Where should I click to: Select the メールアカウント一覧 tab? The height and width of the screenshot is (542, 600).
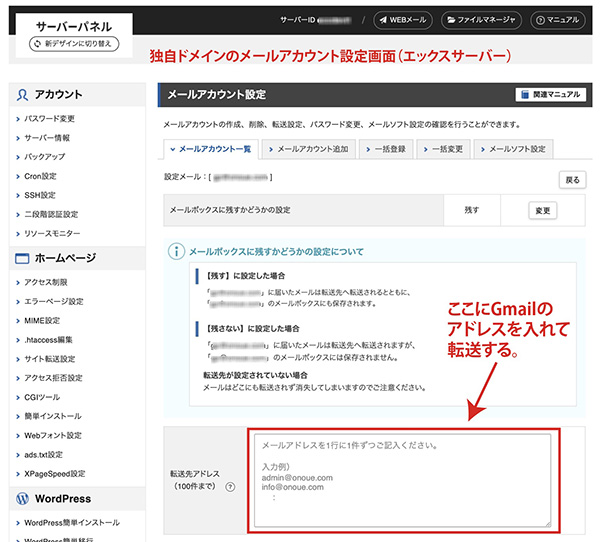212,149
